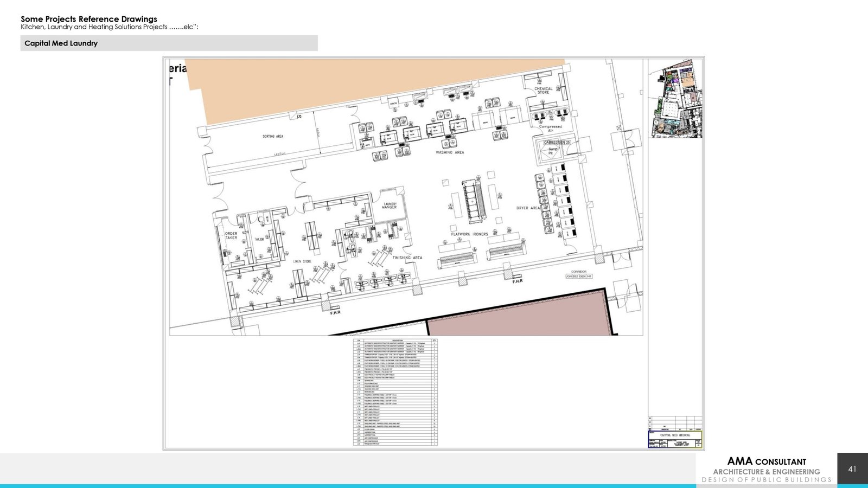868x488 pixels.
Task: Select the Some Projects Reference Drawings title
Action: click(x=89, y=19)
